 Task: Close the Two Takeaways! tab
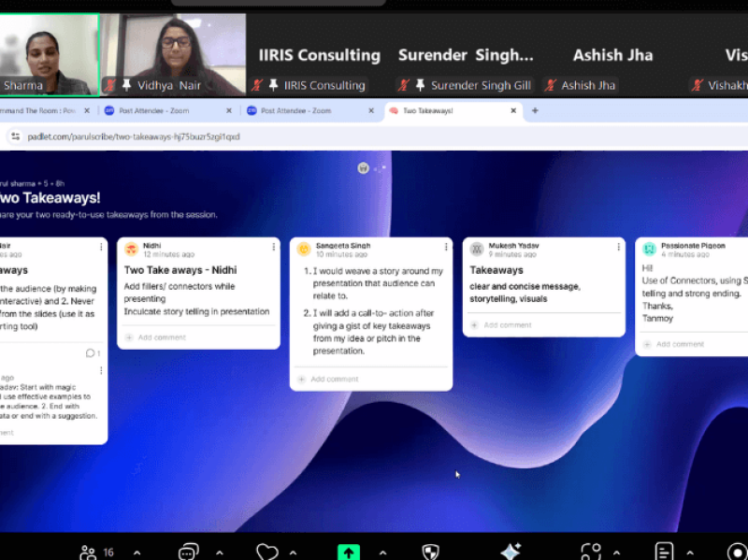[513, 110]
